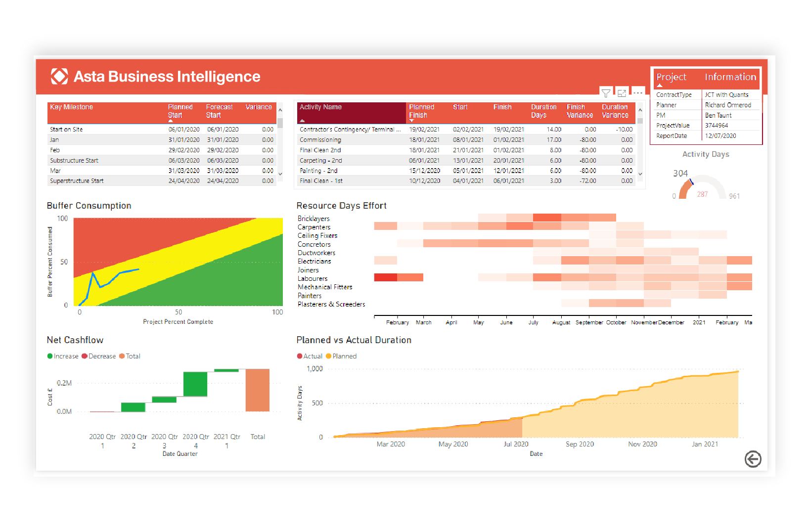The width and height of the screenshot is (809, 532).
Task: Select the 'Final Clean 2nd' activity row
Action: 466,150
